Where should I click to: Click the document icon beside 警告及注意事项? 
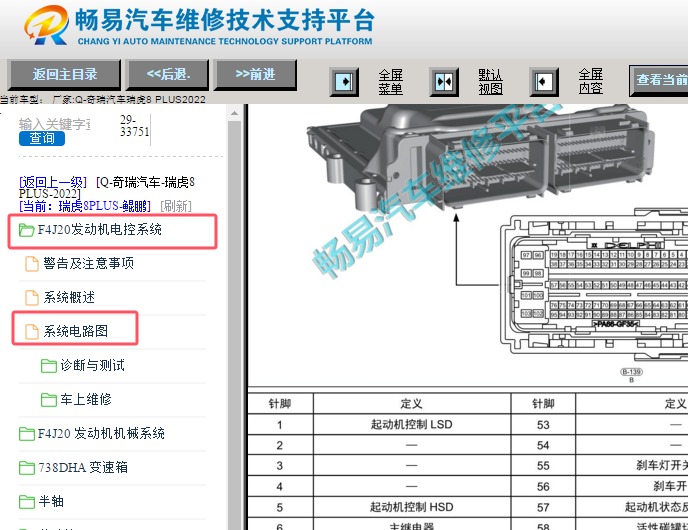(x=32, y=264)
